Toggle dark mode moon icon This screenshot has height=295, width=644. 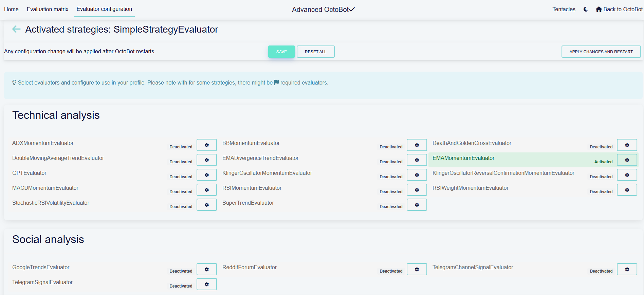(x=586, y=9)
